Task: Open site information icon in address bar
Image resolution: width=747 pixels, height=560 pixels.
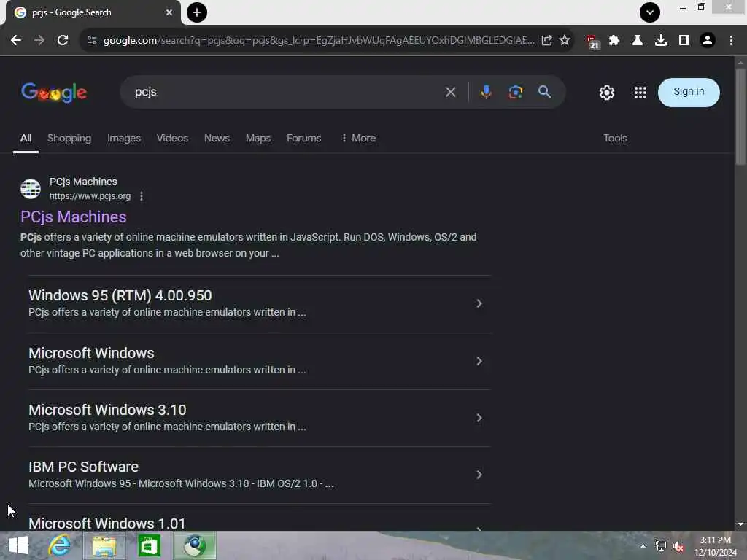Action: (x=92, y=41)
